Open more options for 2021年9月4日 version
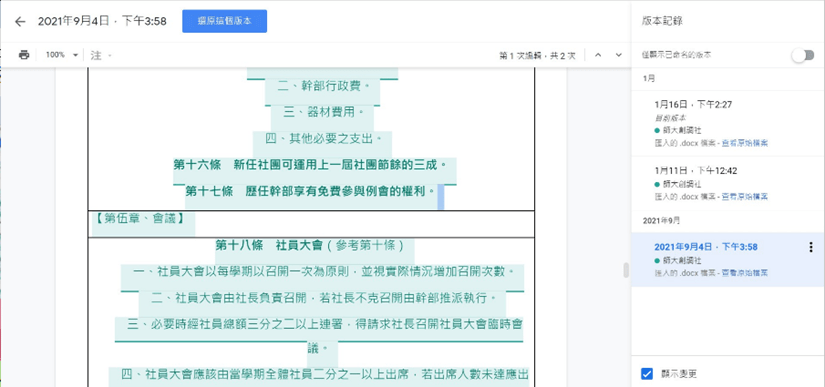This screenshot has width=825, height=387. click(x=811, y=248)
